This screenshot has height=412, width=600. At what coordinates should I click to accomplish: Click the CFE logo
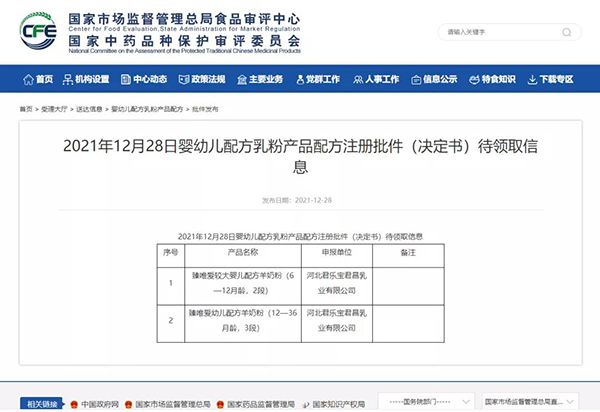(x=38, y=31)
